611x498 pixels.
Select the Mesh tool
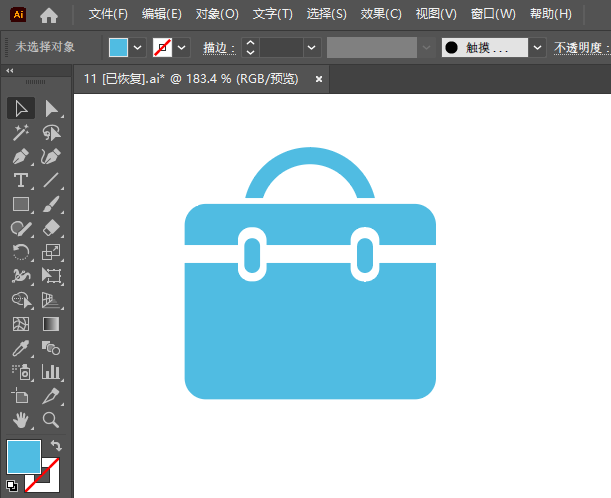[x=21, y=324]
